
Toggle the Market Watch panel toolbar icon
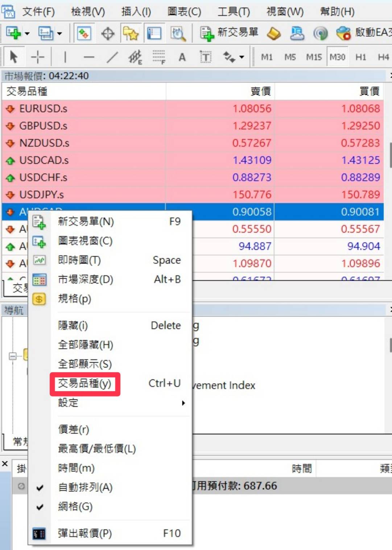click(x=84, y=34)
